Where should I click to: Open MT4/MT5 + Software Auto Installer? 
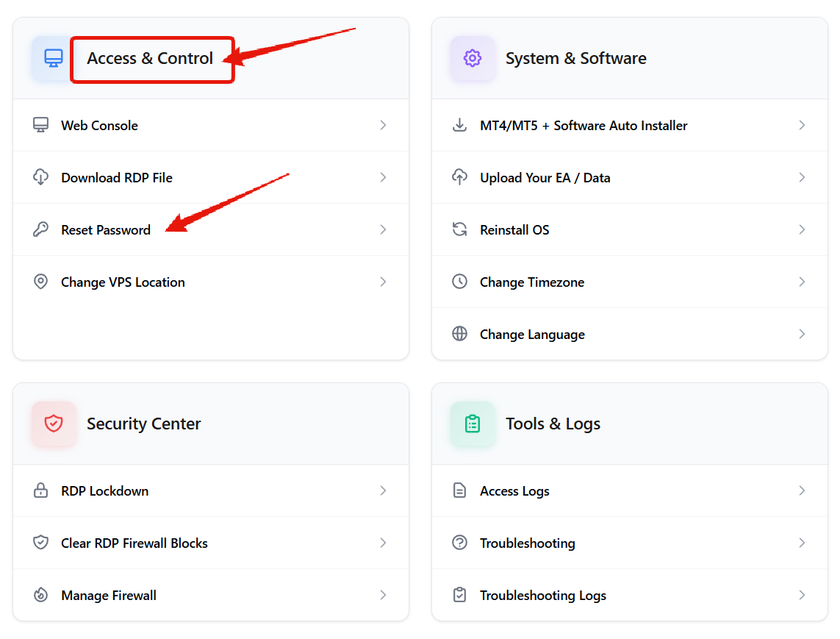pyautogui.click(x=630, y=125)
